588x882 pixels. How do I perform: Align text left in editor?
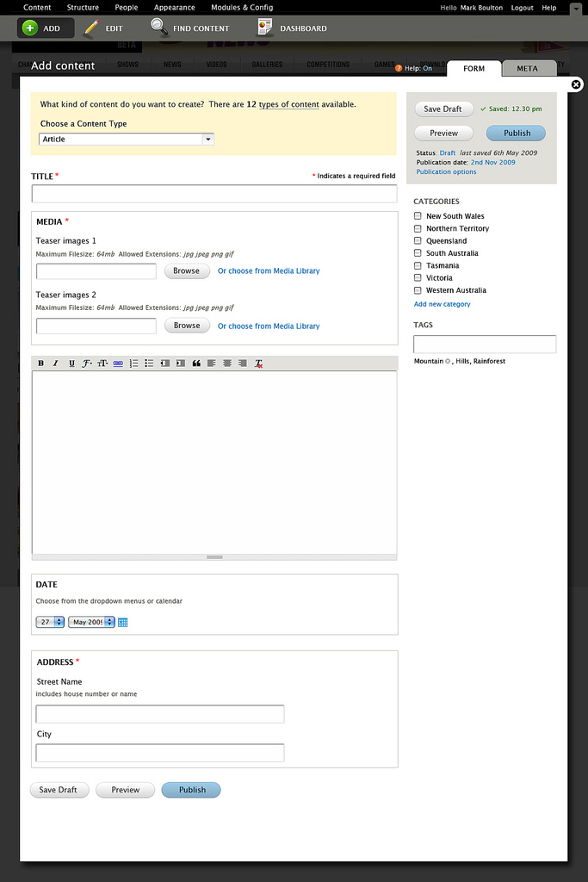(212, 363)
